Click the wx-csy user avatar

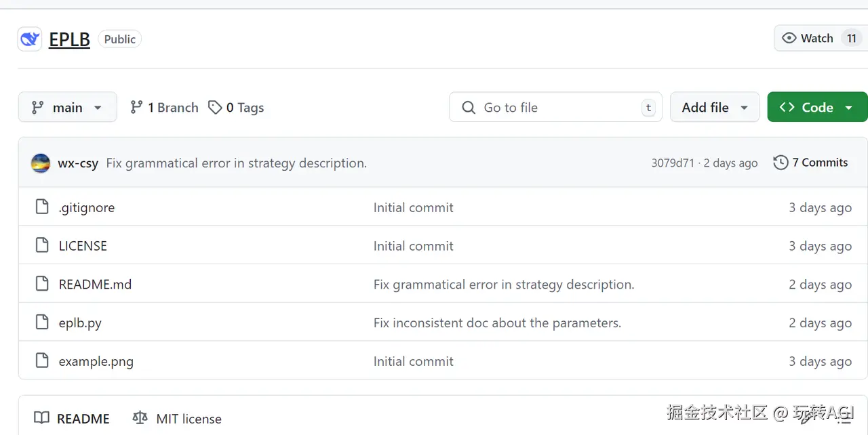(x=41, y=163)
